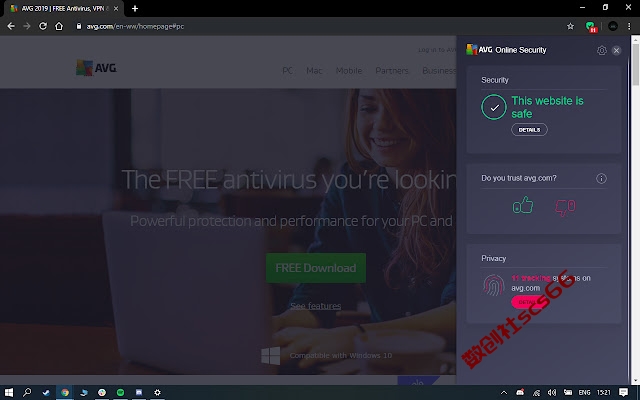
Task: Open Windows notification center
Action: pyautogui.click(x=623, y=393)
